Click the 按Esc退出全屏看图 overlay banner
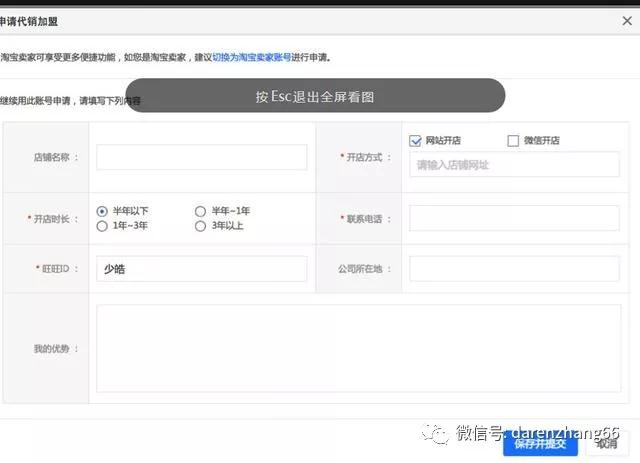 tap(315, 96)
